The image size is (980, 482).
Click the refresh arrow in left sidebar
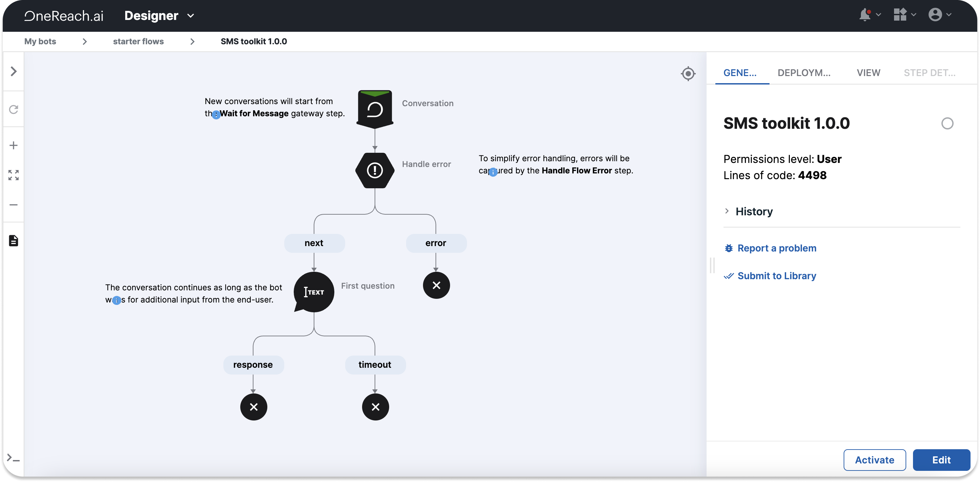[14, 110]
